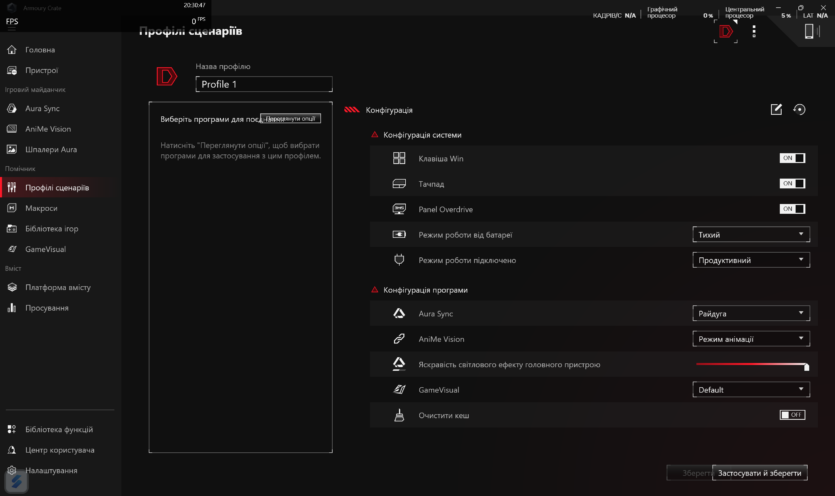This screenshot has height=496, width=835.
Task: Click the header profile mode D icon
Action: 725,32
